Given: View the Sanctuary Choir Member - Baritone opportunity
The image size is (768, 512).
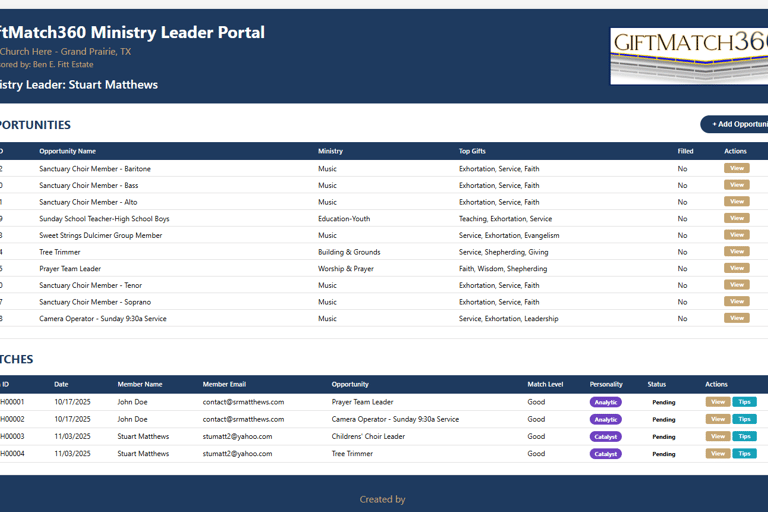Looking at the screenshot, I should click(x=737, y=169).
